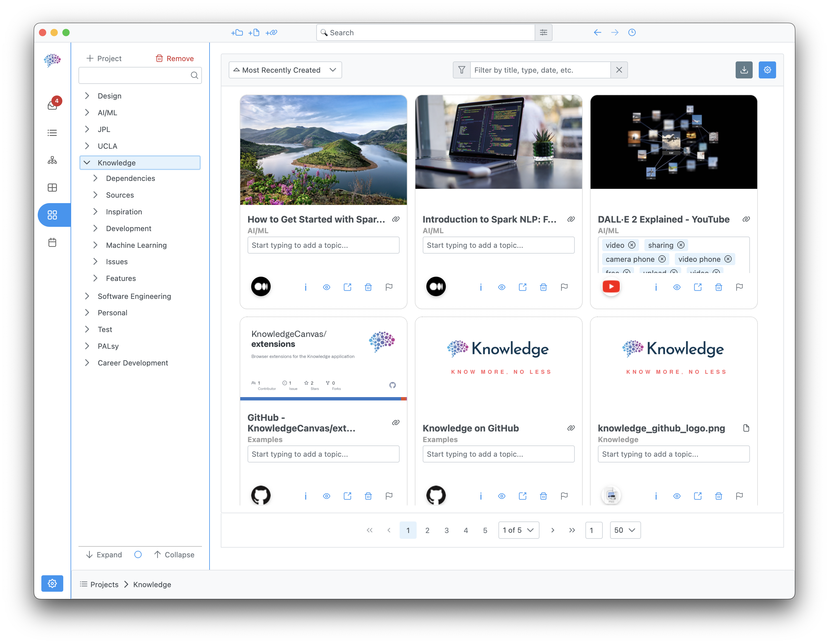Image resolution: width=829 pixels, height=644 pixels.
Task: Go to page 2
Action: [427, 530]
